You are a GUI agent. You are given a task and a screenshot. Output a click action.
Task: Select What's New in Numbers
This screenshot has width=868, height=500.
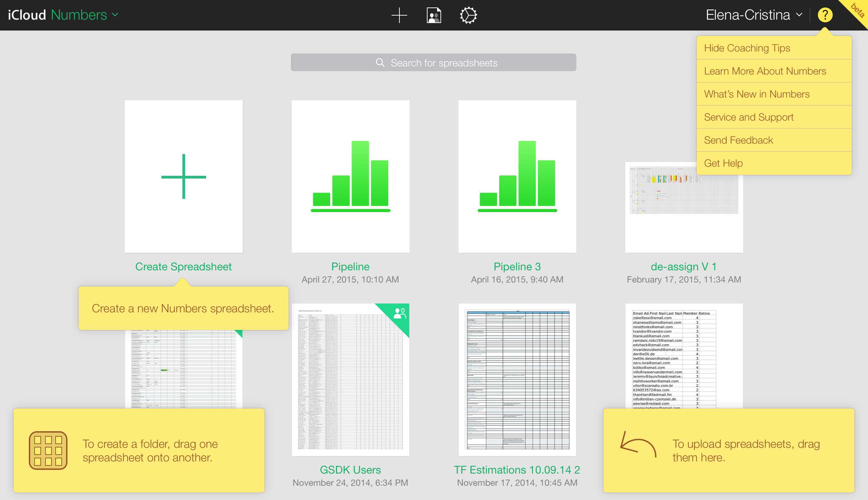click(756, 94)
